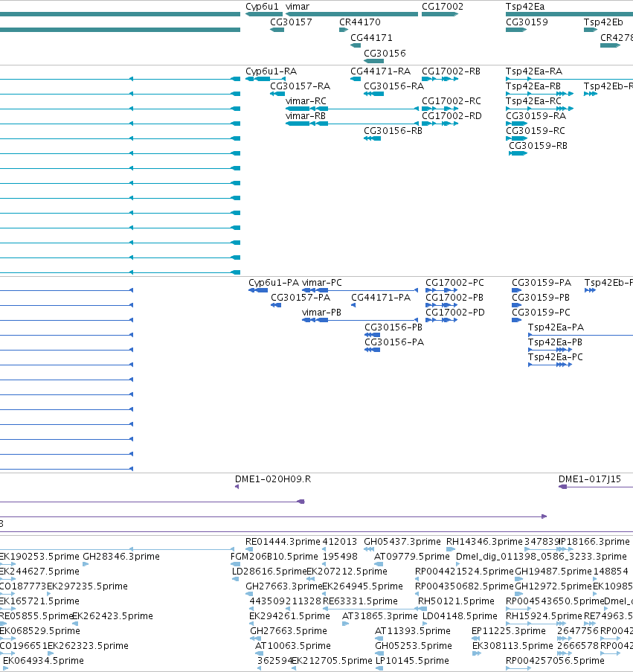
Task: Click the CG30159-PC protein label
Action: pos(541,313)
